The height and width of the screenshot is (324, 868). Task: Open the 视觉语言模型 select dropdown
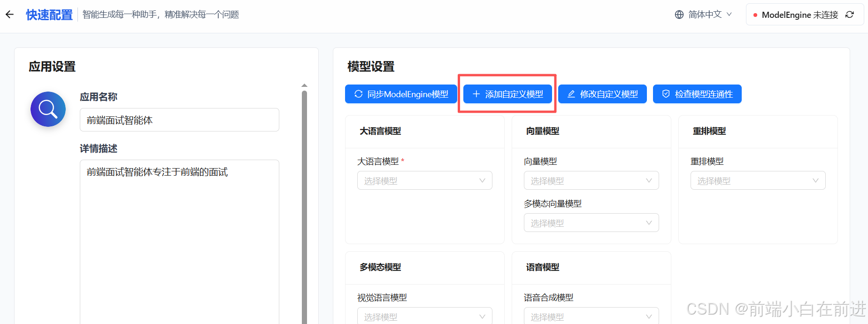coord(424,316)
